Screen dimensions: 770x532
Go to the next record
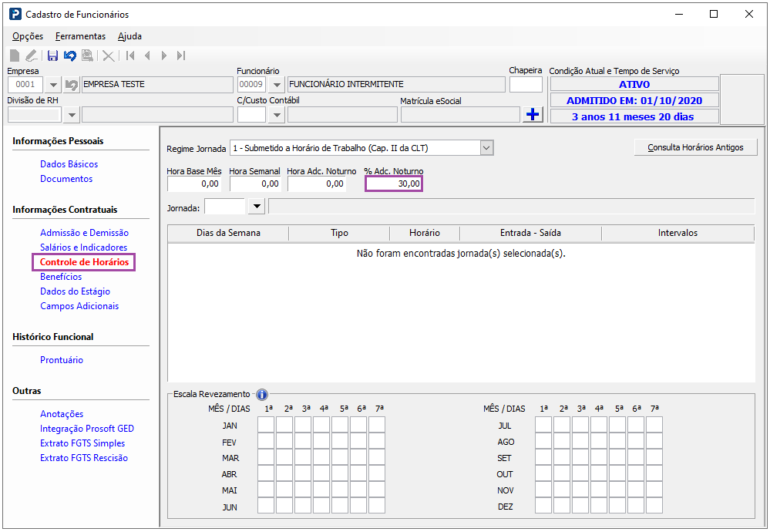click(x=164, y=56)
